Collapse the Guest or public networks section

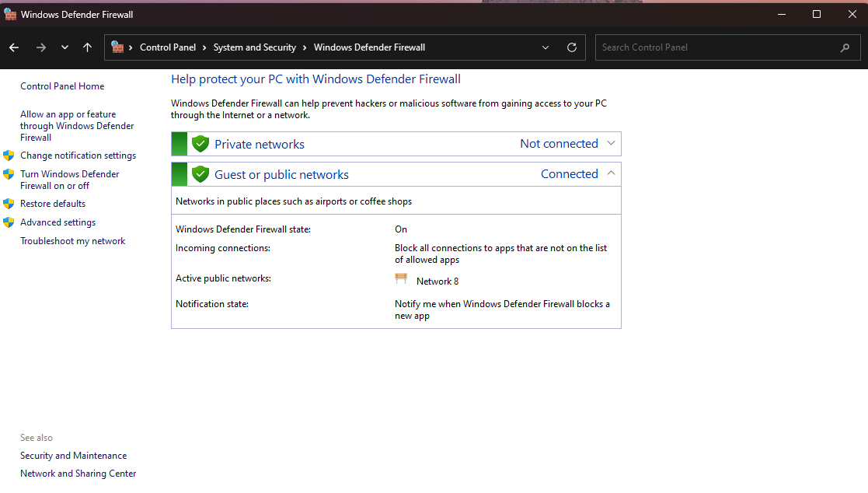click(x=611, y=173)
